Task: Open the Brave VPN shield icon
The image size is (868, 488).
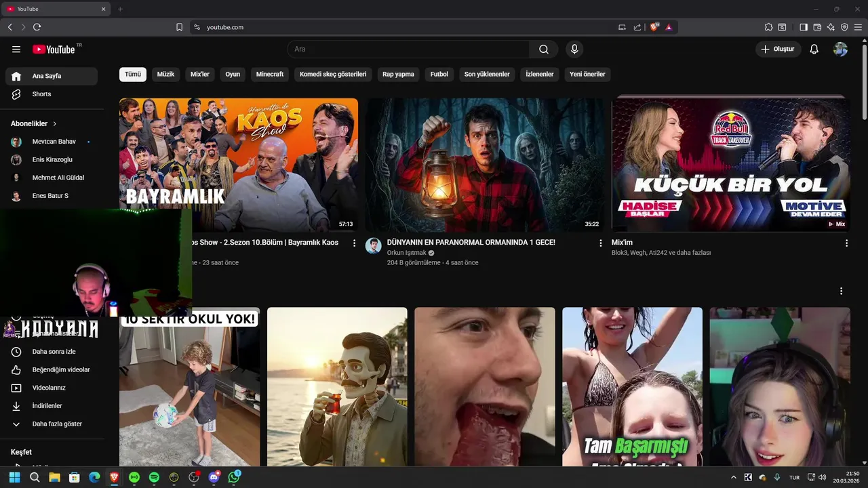Action: 844,27
